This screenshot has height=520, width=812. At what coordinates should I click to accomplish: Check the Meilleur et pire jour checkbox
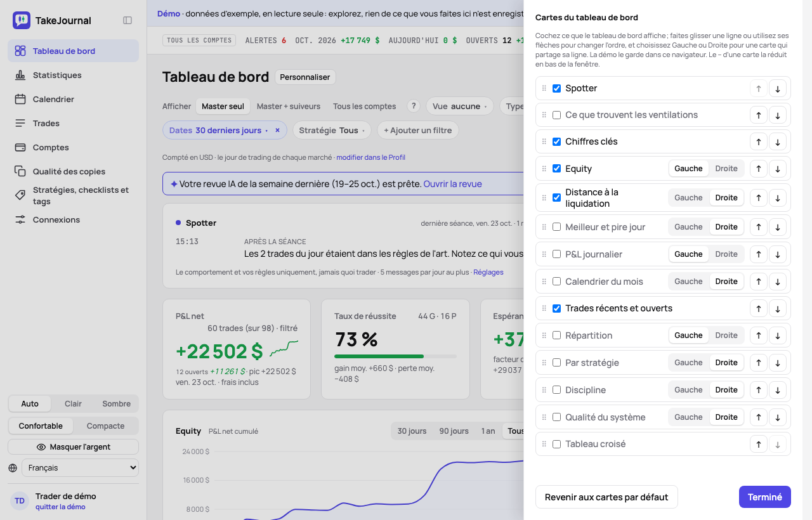(x=556, y=227)
